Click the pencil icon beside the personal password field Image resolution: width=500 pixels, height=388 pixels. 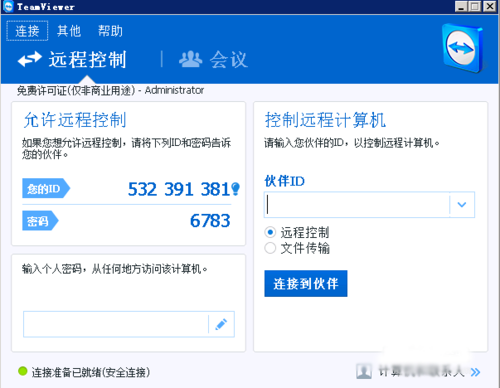tap(221, 324)
